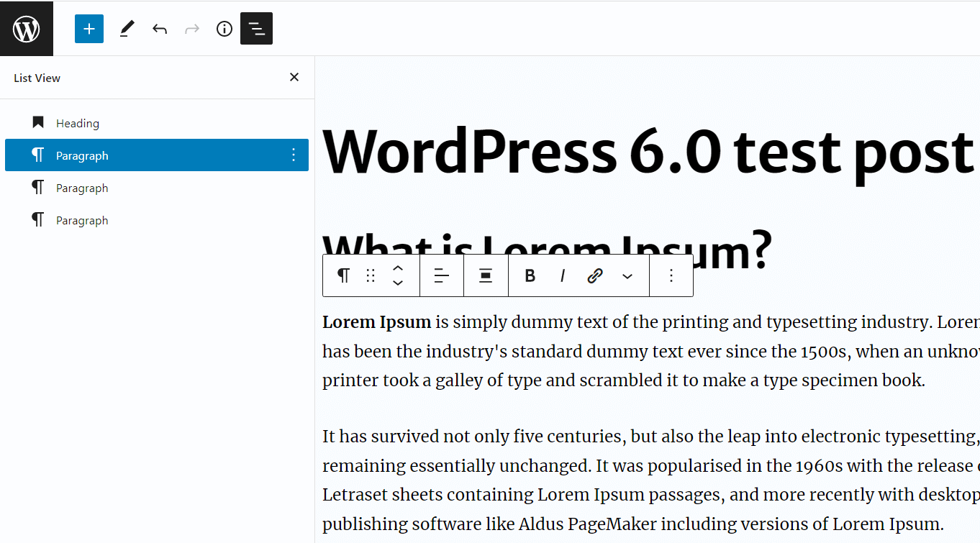Image resolution: width=980 pixels, height=543 pixels.
Task: Insert a link using the link icon
Action: (595, 275)
